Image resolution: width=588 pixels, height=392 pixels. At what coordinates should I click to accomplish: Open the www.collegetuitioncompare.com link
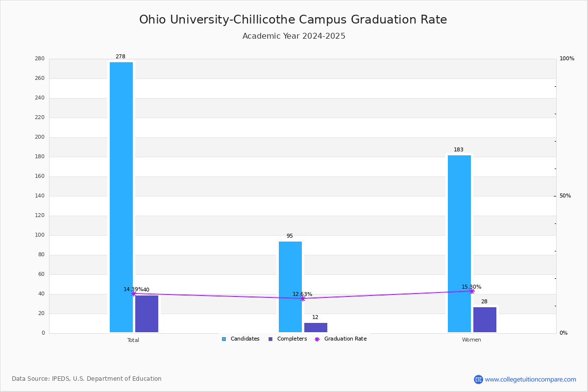[x=531, y=379]
